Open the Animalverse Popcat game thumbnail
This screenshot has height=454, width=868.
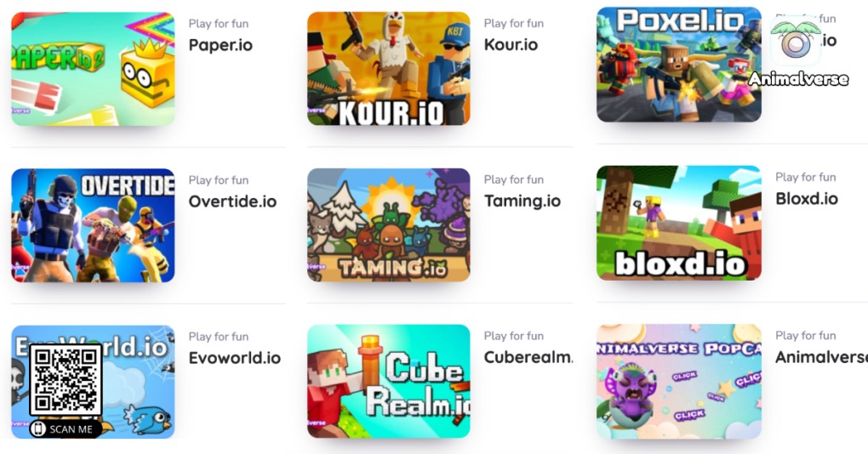click(x=679, y=382)
